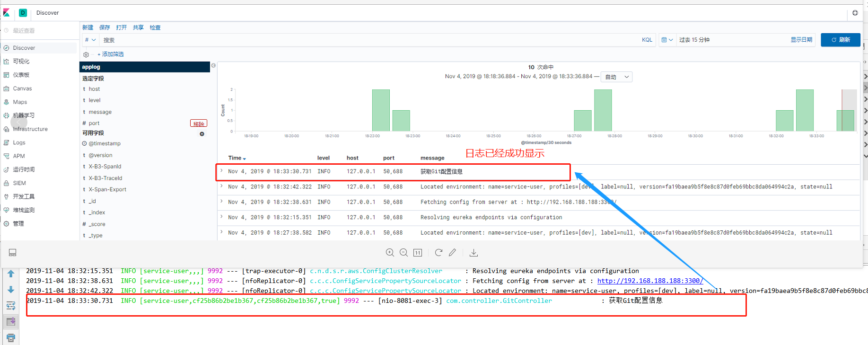The width and height of the screenshot is (868, 345).
Task: Click the message selected field
Action: pos(100,112)
